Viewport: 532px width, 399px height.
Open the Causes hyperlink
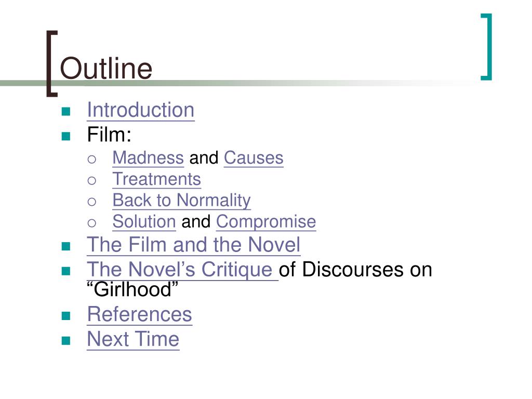pos(254,158)
